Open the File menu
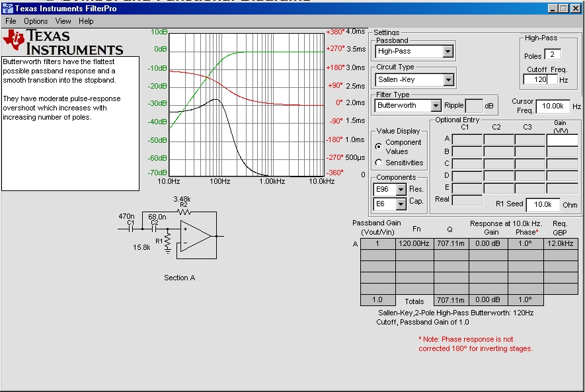 coord(11,21)
